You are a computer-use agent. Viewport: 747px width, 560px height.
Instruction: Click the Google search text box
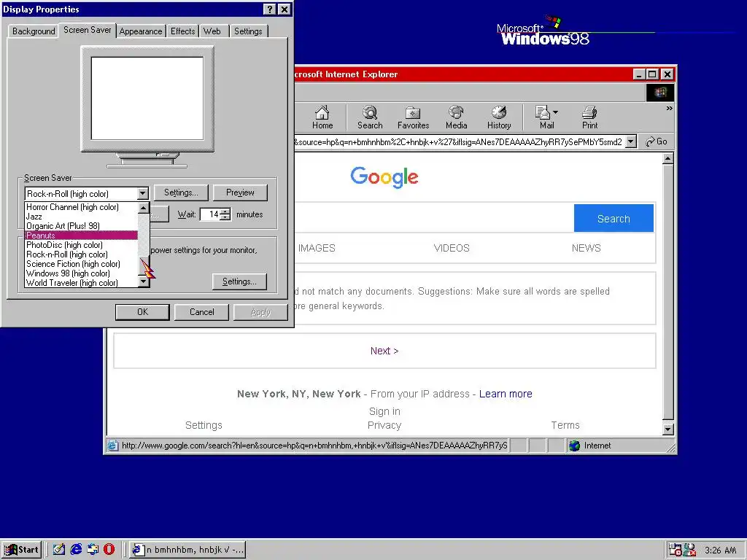[x=433, y=218]
